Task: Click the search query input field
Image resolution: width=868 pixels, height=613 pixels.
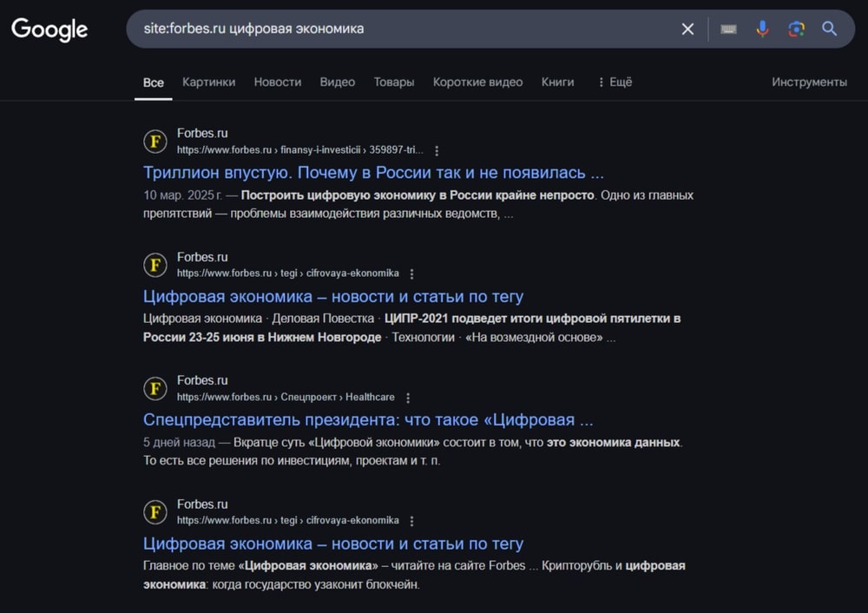Action: point(407,29)
